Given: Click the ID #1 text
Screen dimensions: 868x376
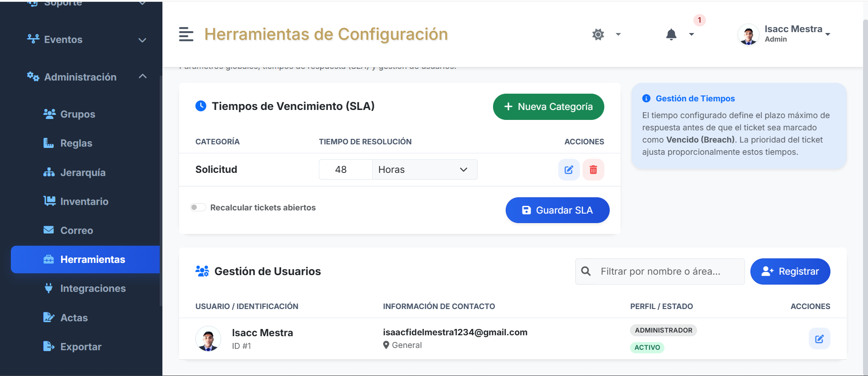Looking at the screenshot, I should [x=242, y=346].
